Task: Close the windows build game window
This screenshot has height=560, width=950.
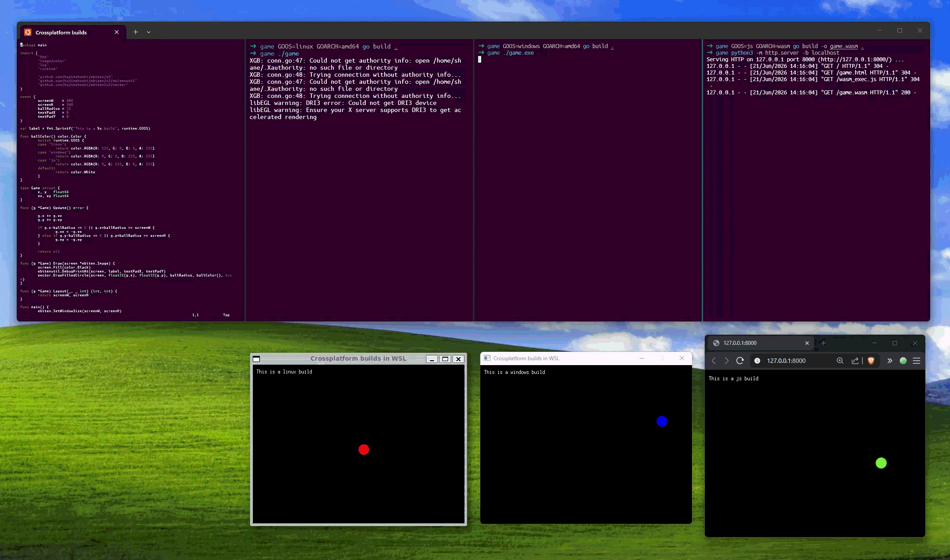Action: (x=682, y=358)
